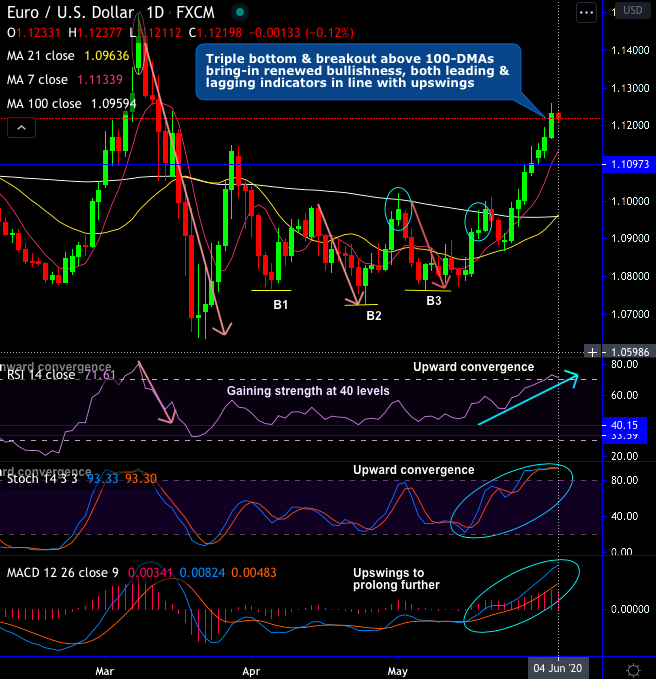This screenshot has width=656, height=679.
Task: Select the MA 7 close indicator legend
Action: click(65, 80)
